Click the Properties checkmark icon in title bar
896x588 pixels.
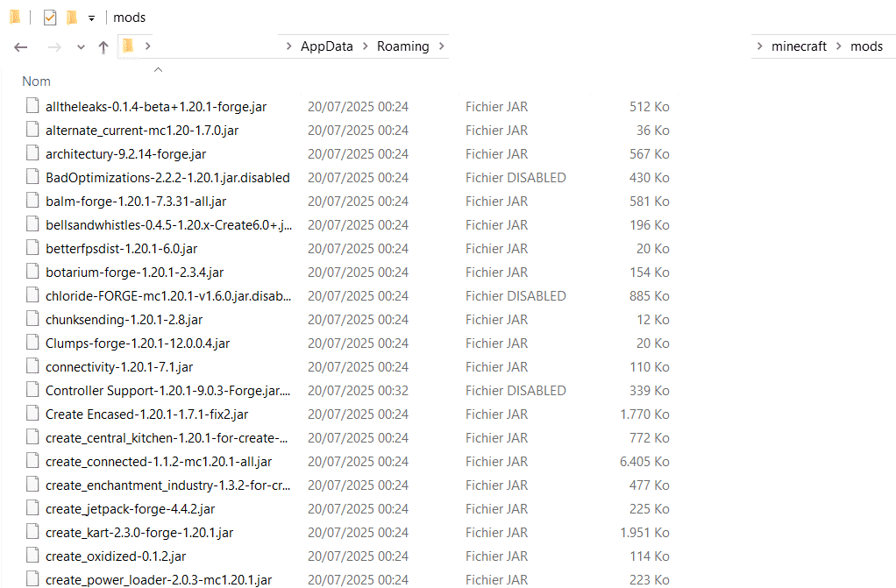(50, 18)
